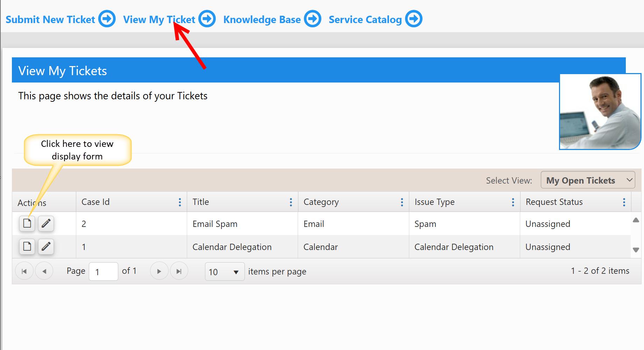View display form for Calendar Delegation ticket
This screenshot has height=350, width=644.
tap(27, 247)
